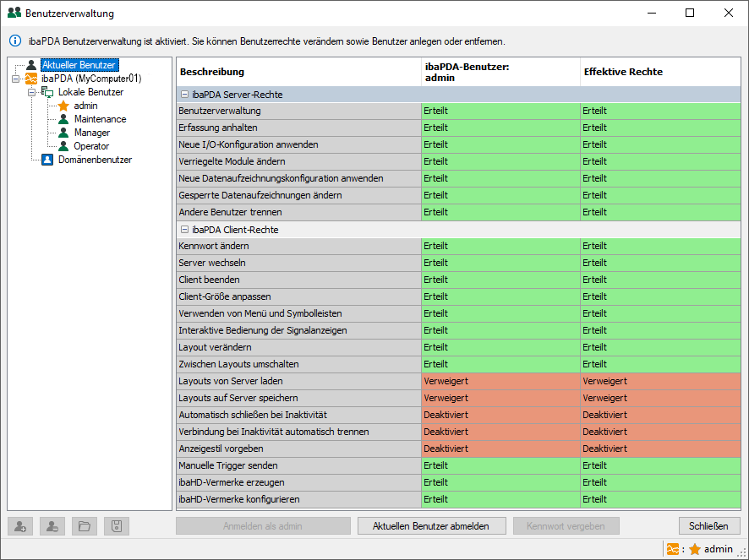Click the Lokale Benutzer computer icon
The width and height of the screenshot is (749, 560).
[47, 92]
